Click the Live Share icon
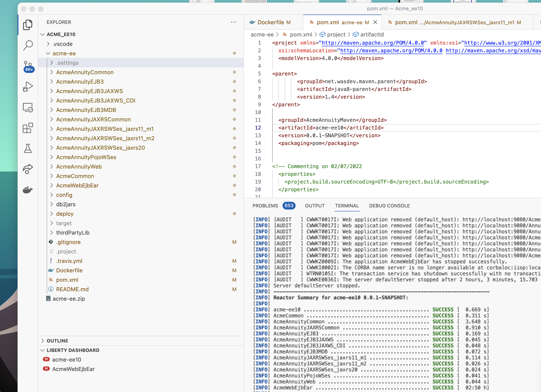 28,169
